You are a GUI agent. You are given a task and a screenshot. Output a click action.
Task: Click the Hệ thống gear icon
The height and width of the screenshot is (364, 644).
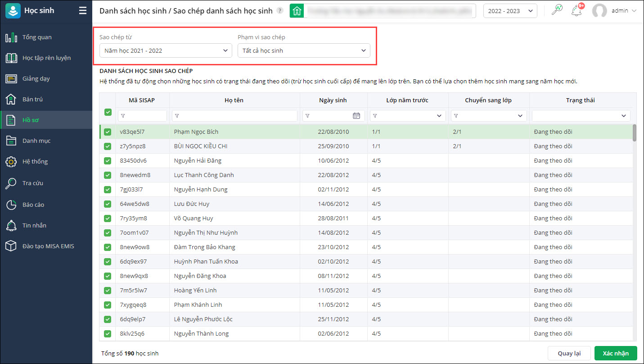pos(11,162)
